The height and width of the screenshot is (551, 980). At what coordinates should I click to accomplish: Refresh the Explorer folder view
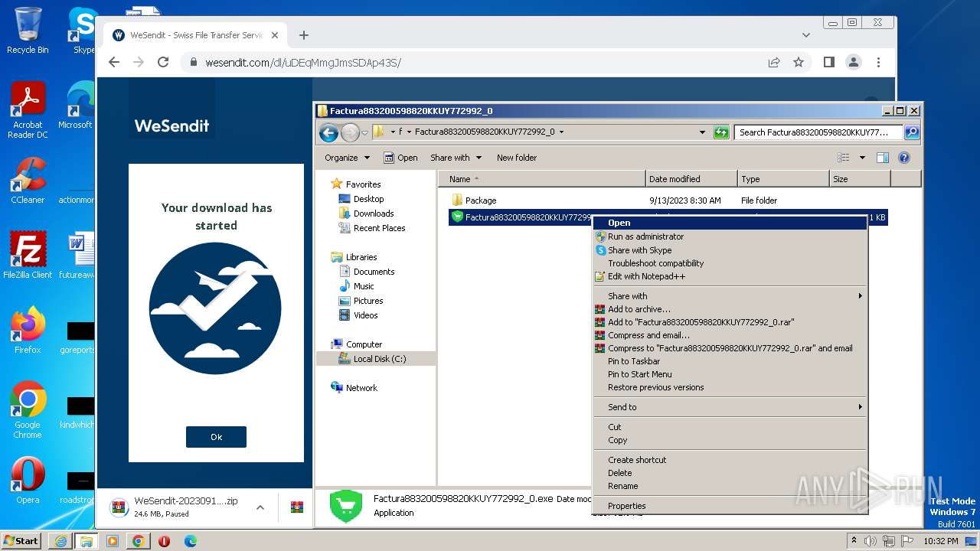720,132
